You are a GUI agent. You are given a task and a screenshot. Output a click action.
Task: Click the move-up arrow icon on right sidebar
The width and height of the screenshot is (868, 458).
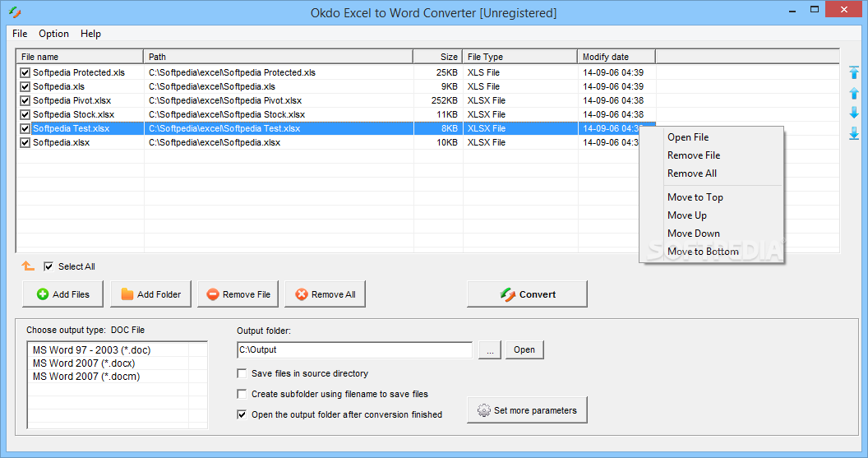click(854, 93)
